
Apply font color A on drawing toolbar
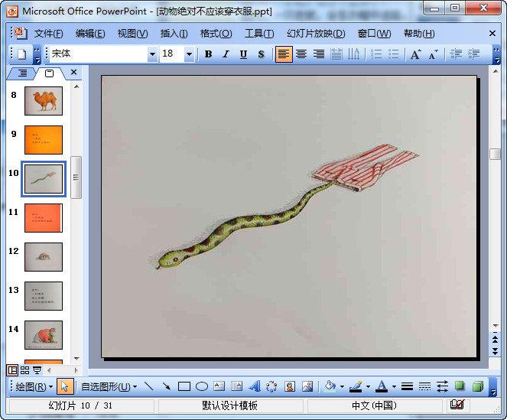click(x=382, y=386)
